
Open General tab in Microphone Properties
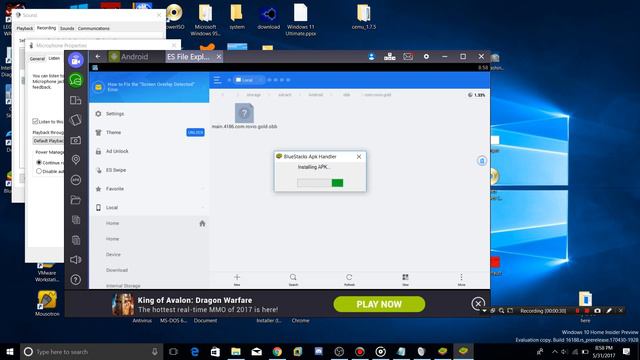coord(37,59)
